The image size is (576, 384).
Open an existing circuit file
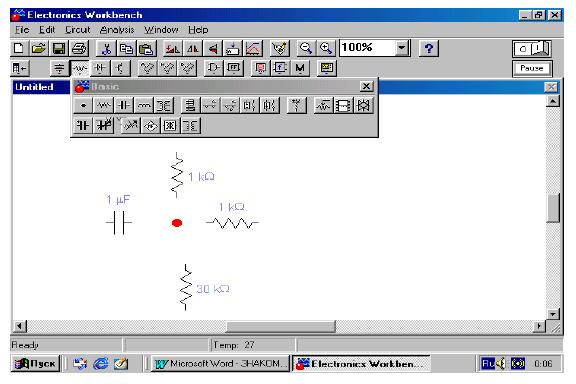click(x=39, y=48)
